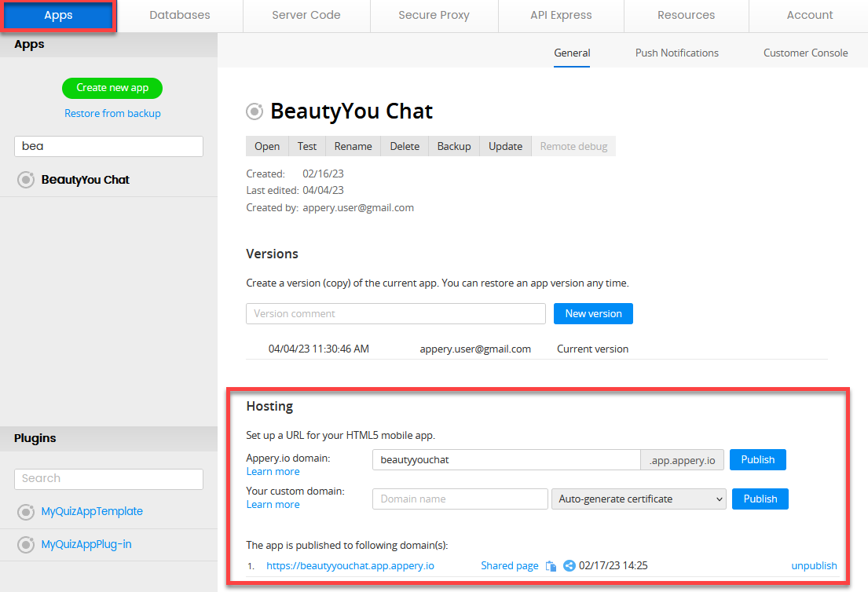Image resolution: width=868 pixels, height=592 pixels.
Task: Click the Delete button
Action: click(405, 147)
